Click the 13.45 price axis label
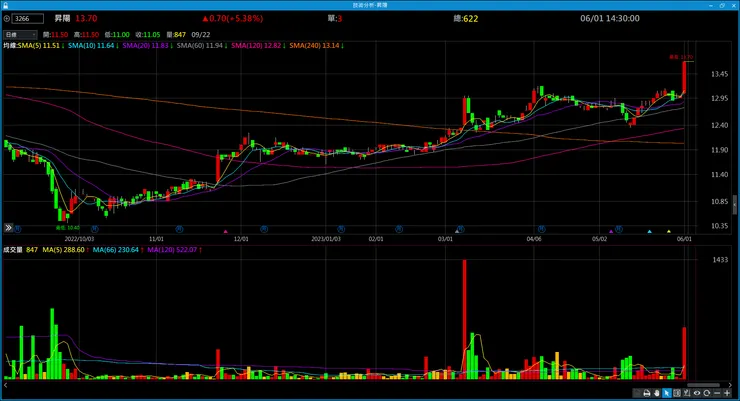 pos(719,74)
